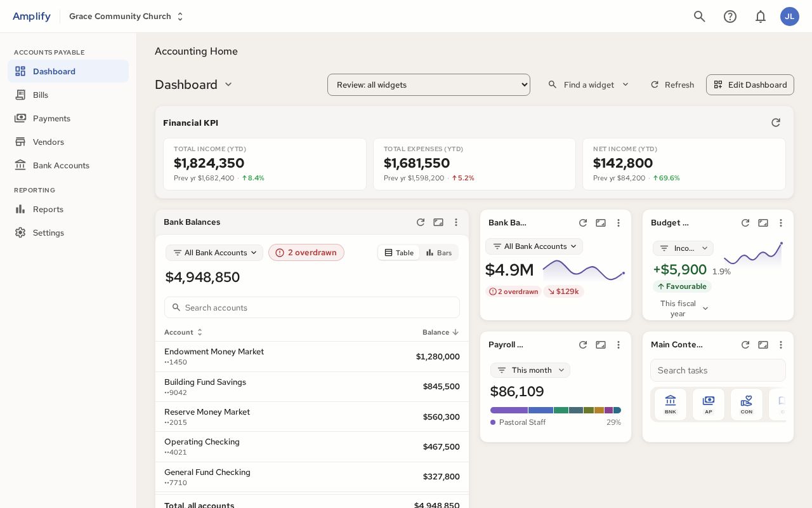Click the Refresh dashboard button
The image size is (812, 508).
click(x=672, y=84)
